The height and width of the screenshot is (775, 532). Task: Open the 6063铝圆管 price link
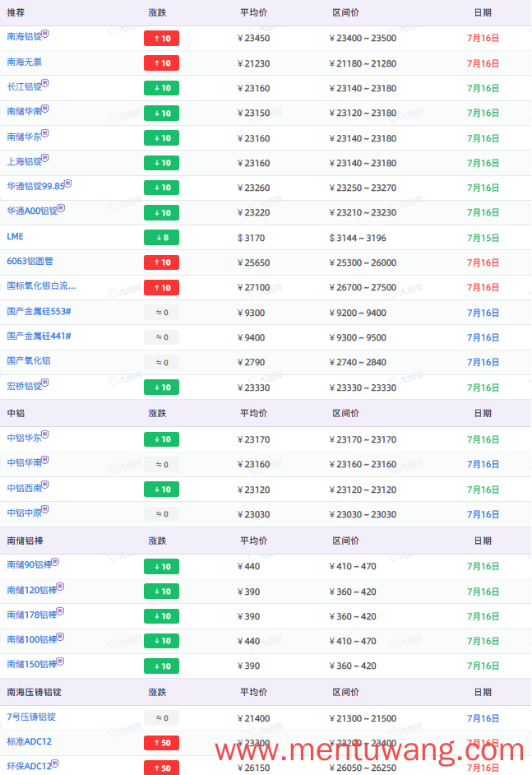(x=30, y=262)
